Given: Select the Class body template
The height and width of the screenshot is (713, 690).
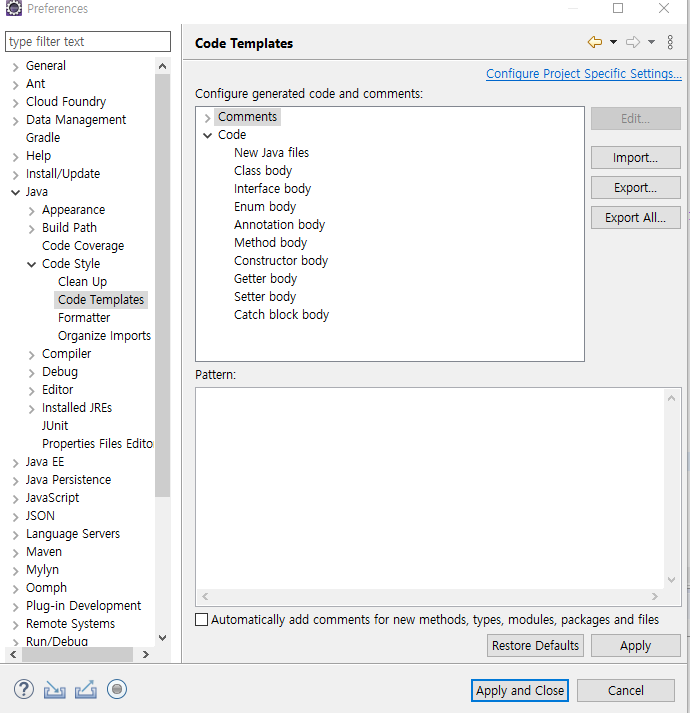Looking at the screenshot, I should (263, 171).
